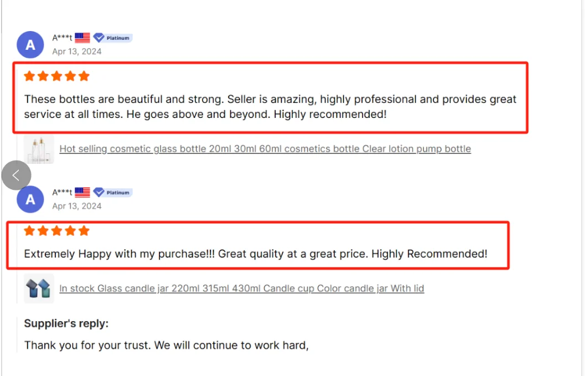Viewport: 588px width, 376px height.
Task: Click the previous arrow button
Action: [x=16, y=176]
